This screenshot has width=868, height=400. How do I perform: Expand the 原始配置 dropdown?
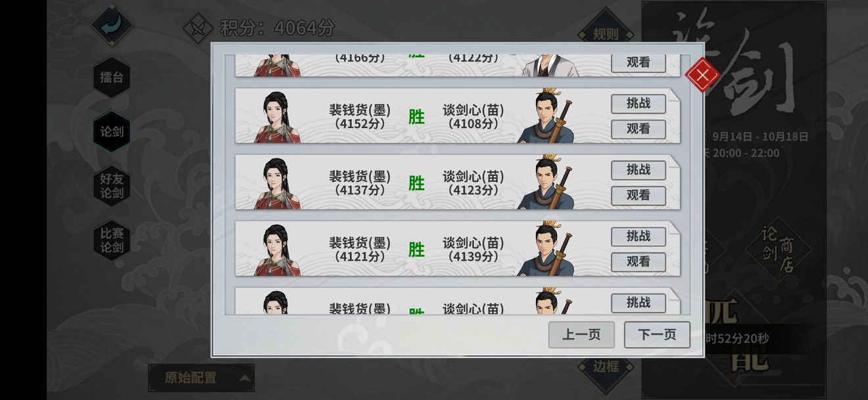tap(201, 378)
